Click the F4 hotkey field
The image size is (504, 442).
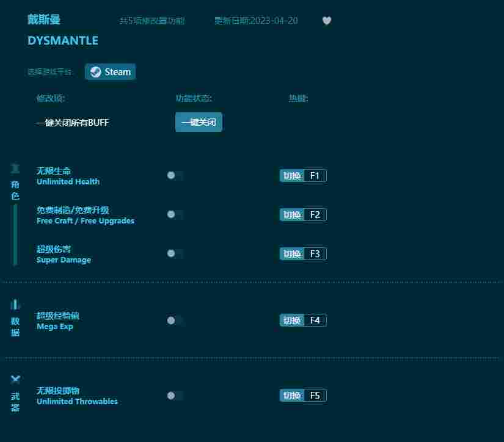[315, 321]
